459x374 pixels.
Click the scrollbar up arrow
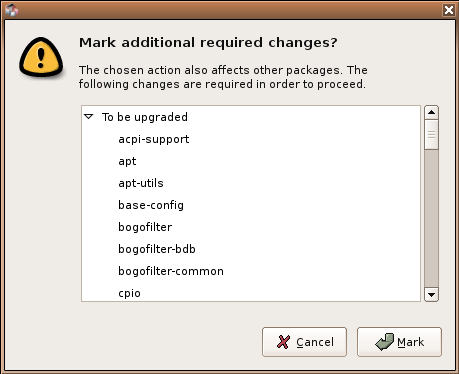click(431, 112)
